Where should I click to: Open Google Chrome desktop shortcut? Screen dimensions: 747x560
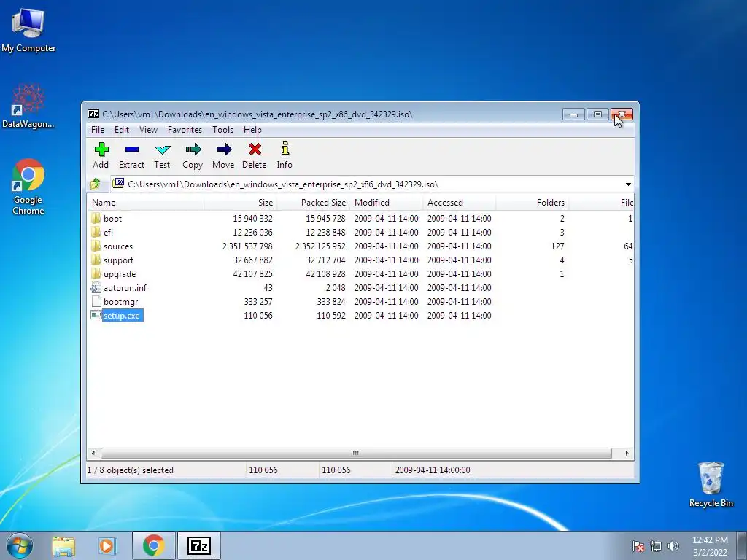click(28, 187)
